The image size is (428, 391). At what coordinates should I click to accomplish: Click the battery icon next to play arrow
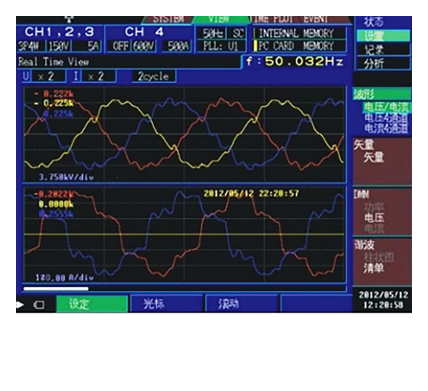[x=39, y=305]
